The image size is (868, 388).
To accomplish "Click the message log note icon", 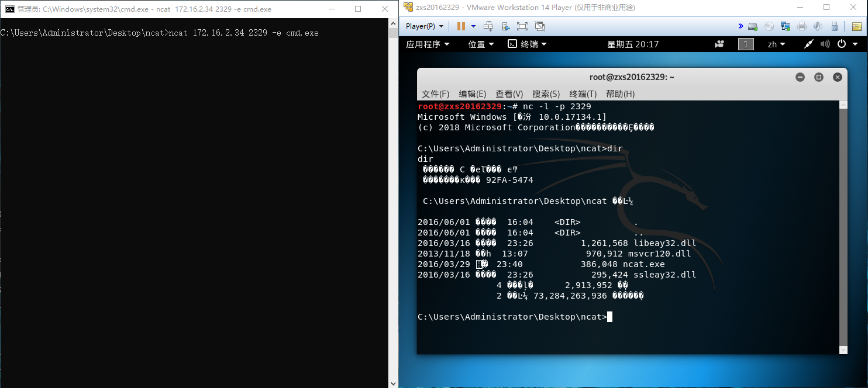I will point(856,26).
